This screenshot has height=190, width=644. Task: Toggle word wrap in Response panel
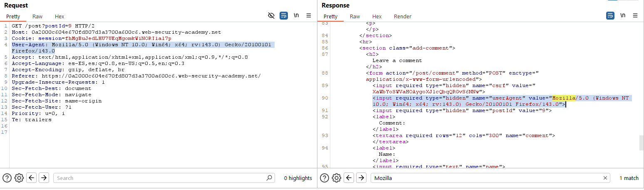click(x=610, y=16)
